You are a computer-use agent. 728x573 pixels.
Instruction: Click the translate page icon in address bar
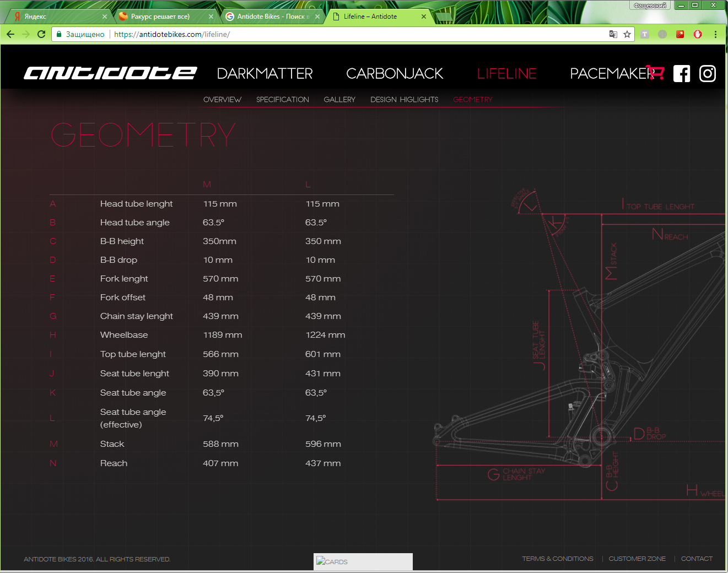(613, 34)
